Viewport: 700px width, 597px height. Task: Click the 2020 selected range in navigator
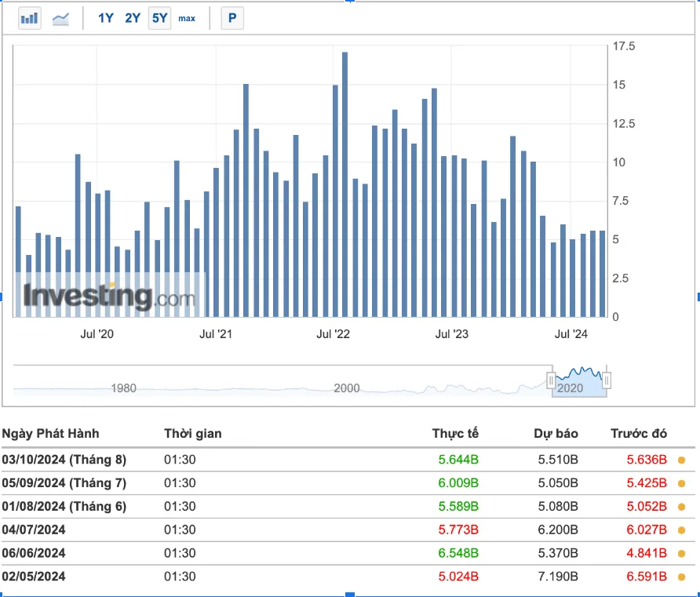click(x=579, y=382)
